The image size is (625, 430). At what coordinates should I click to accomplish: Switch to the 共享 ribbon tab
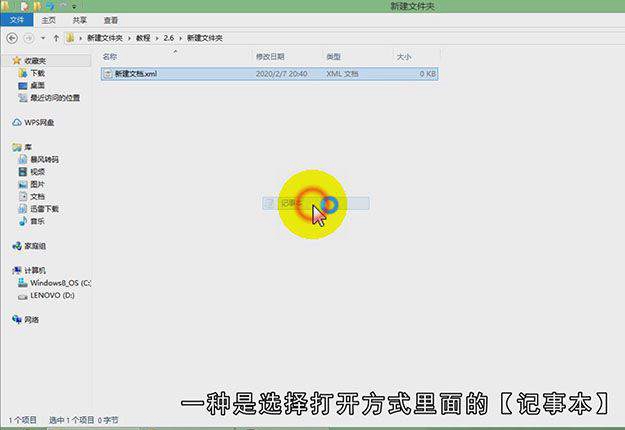tap(79, 20)
